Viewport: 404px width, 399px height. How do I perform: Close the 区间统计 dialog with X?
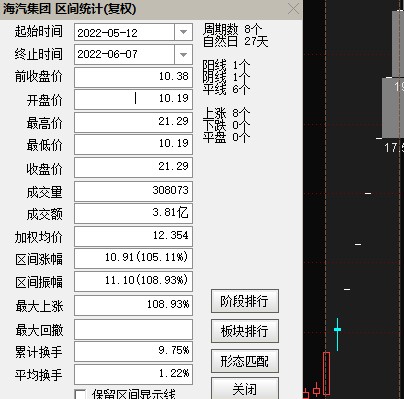tap(293, 9)
